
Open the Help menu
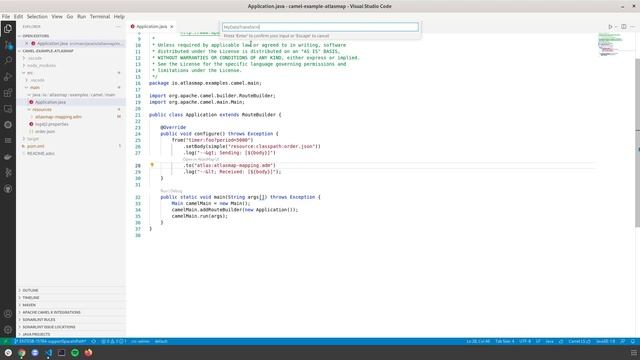click(119, 17)
